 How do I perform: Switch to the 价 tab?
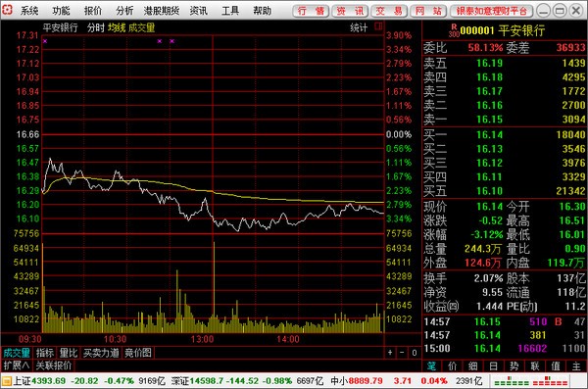pos(453,365)
